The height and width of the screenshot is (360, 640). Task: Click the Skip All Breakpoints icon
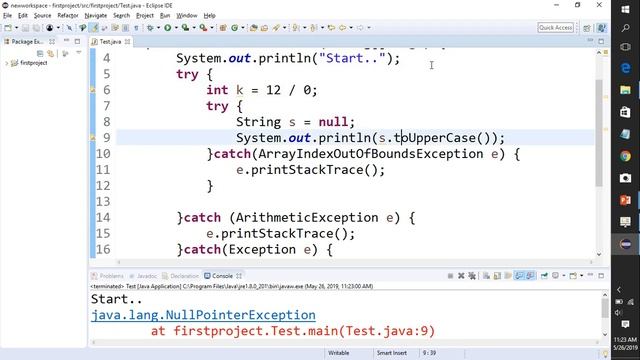coord(69,28)
